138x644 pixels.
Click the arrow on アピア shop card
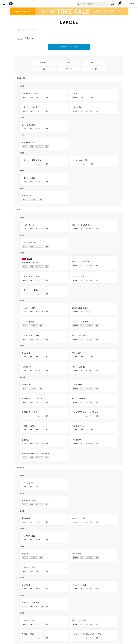[117, 95]
